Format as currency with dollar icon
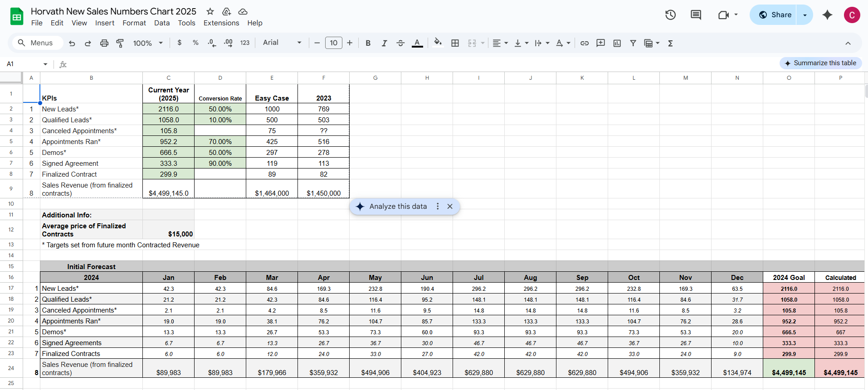 click(x=180, y=43)
